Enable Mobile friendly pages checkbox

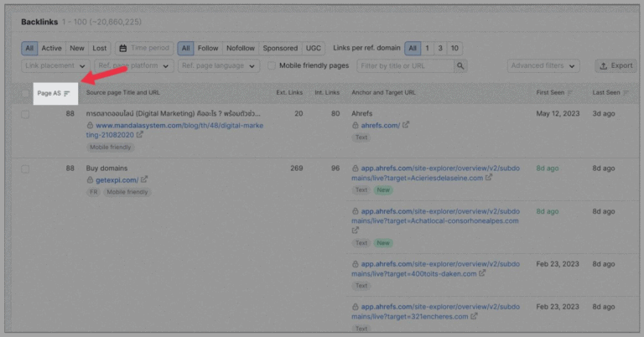click(272, 65)
